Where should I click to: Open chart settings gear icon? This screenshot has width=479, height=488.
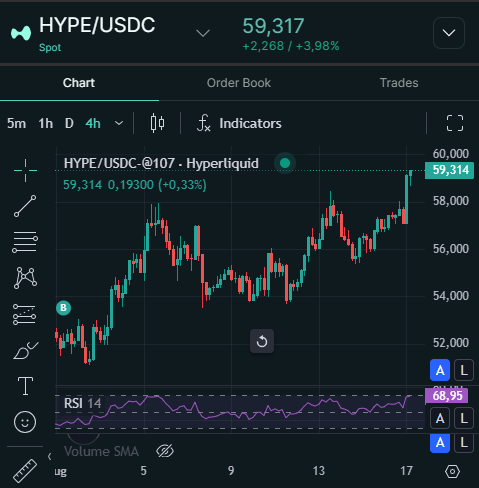point(452,471)
